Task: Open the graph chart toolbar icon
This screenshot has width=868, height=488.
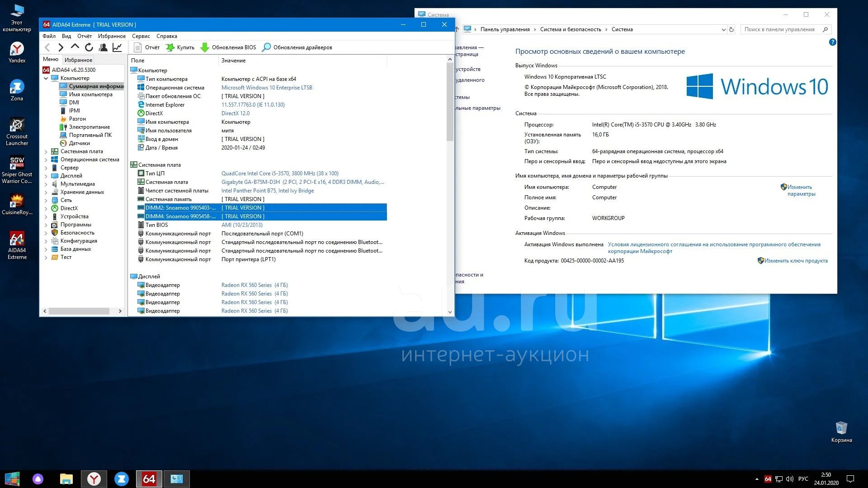Action: (x=117, y=47)
